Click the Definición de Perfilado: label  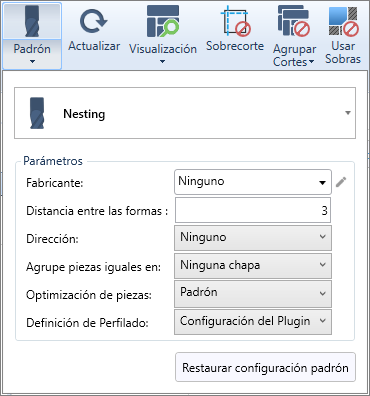pos(87,323)
